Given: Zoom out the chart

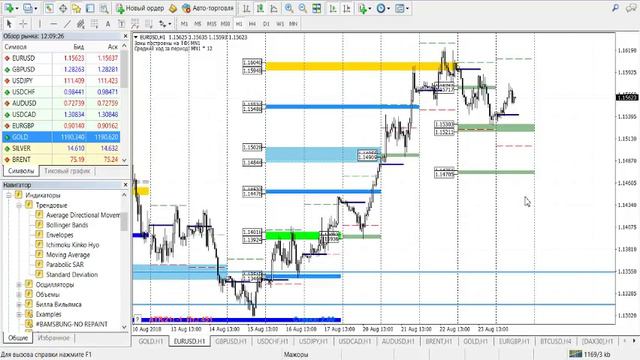Looking at the screenshot, I should coord(303,8).
